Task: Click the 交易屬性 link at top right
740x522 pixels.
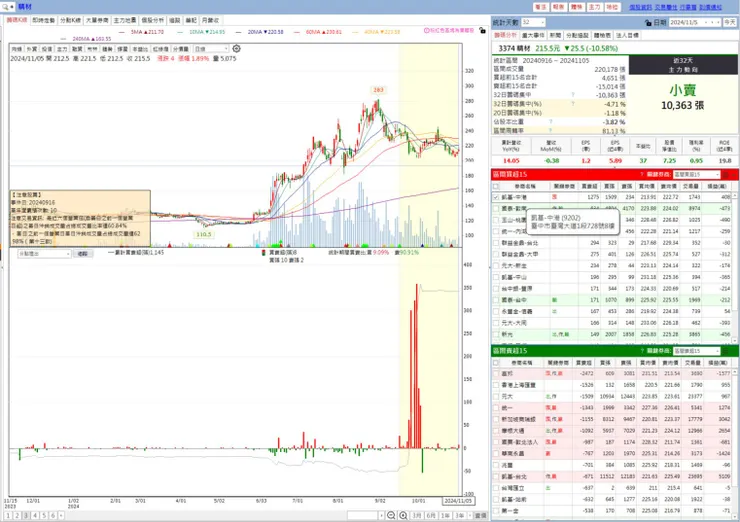Action: (x=666, y=7)
